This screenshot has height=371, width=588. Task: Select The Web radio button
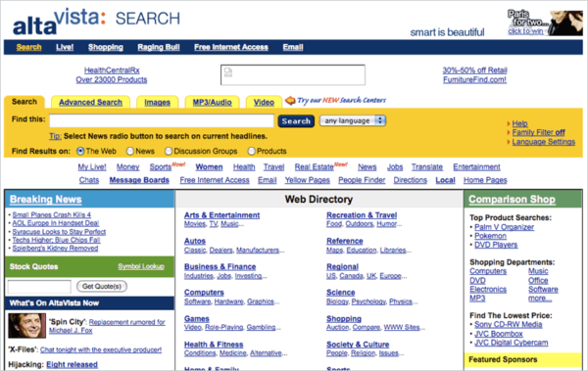[80, 151]
